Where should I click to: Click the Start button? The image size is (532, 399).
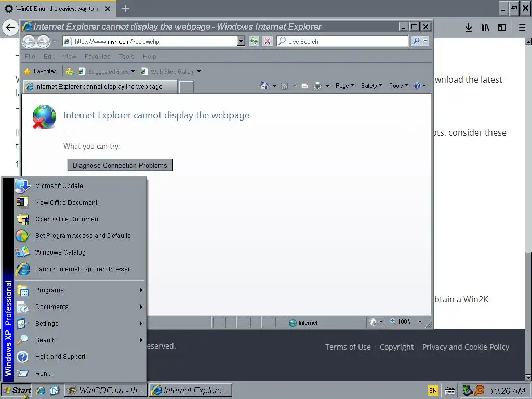coord(17,391)
